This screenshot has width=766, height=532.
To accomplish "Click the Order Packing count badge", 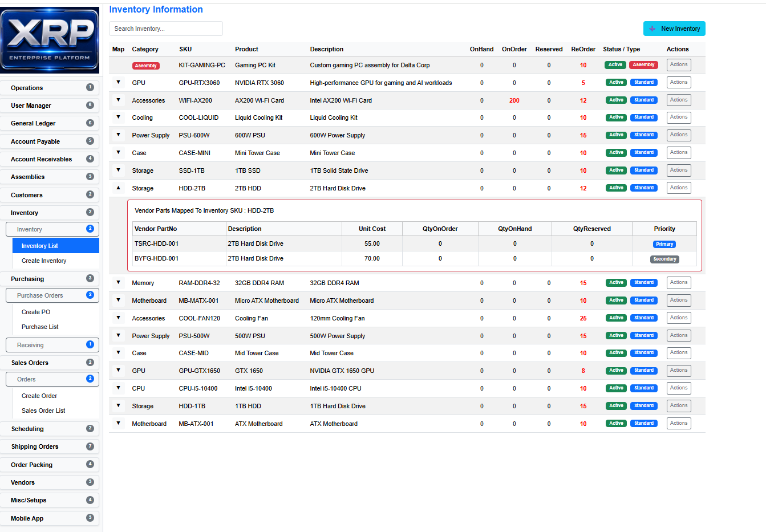I will pyautogui.click(x=90, y=464).
